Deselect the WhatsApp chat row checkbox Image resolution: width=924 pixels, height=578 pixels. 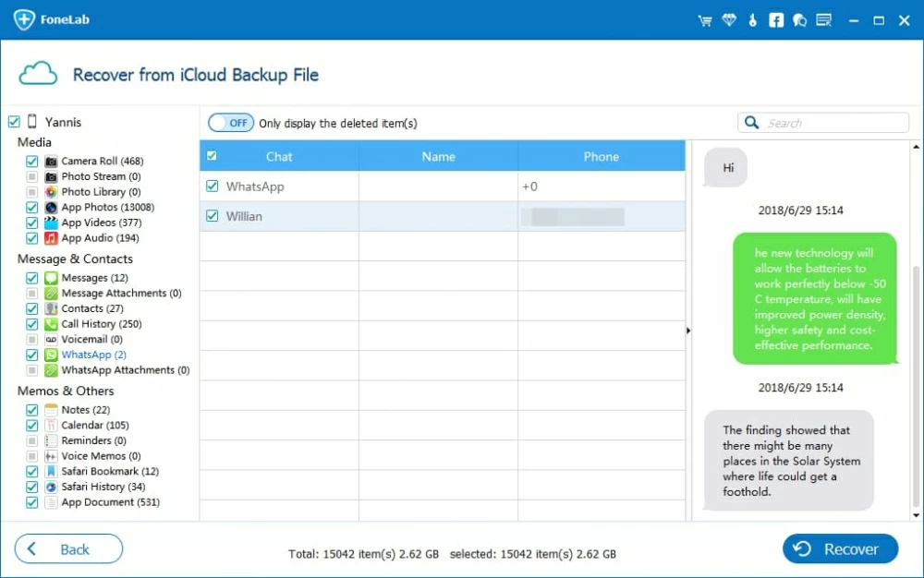[213, 187]
